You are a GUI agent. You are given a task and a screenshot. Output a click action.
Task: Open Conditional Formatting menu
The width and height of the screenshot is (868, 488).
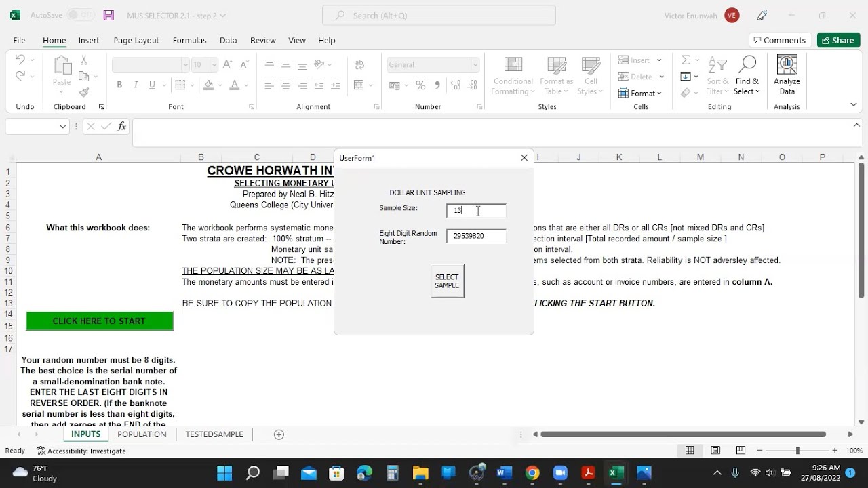click(513, 76)
